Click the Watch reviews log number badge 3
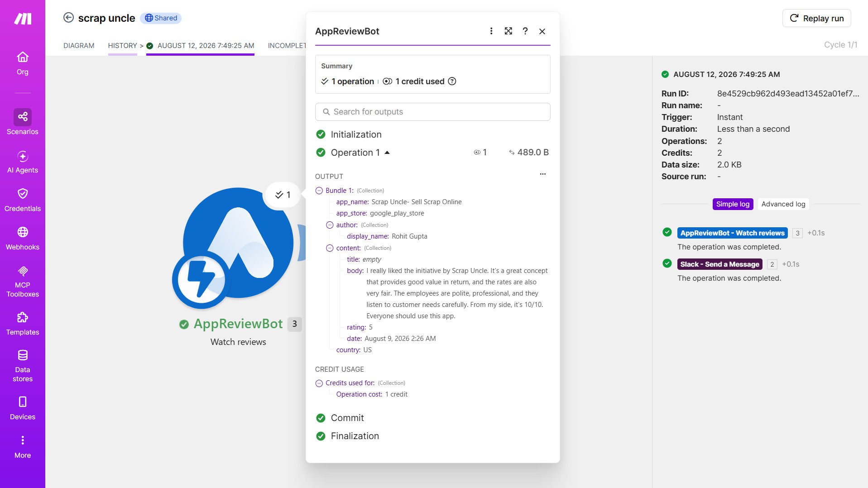 click(x=797, y=233)
